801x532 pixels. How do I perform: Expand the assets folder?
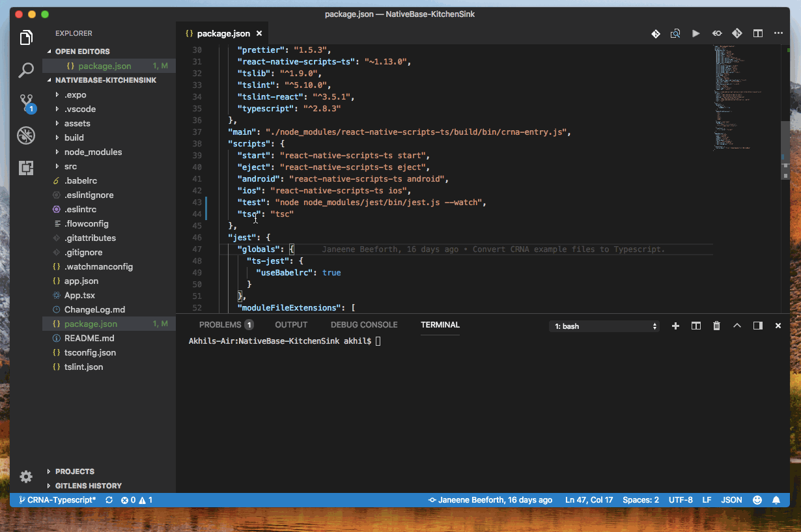tap(109, 123)
